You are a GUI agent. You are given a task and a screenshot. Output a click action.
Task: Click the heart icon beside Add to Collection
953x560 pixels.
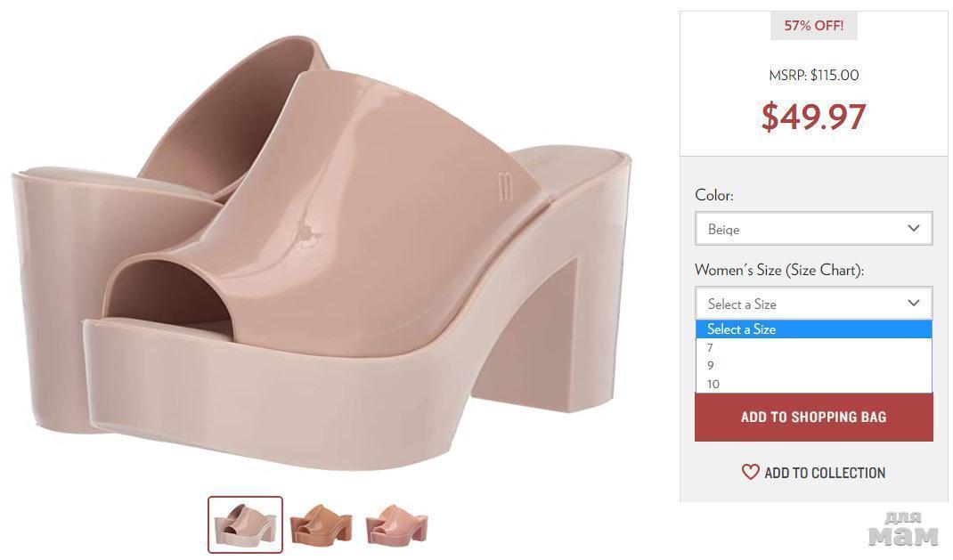point(751,473)
